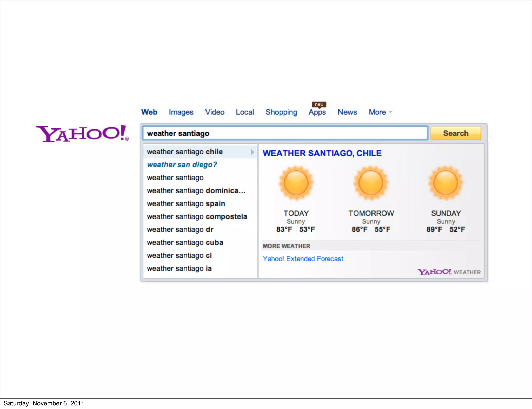Switch to the News tab
The image size is (532, 409).
[x=347, y=112]
